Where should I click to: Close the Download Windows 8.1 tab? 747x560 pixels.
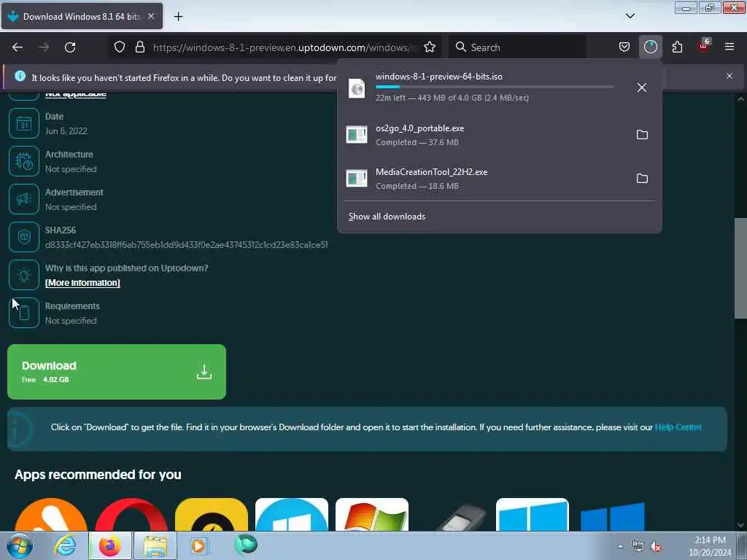point(151,16)
